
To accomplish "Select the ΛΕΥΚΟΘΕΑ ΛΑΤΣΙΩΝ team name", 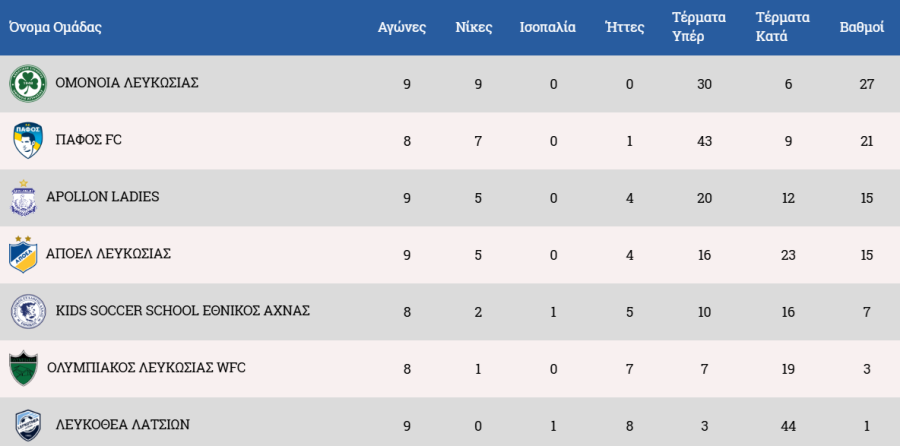I will point(123,425).
